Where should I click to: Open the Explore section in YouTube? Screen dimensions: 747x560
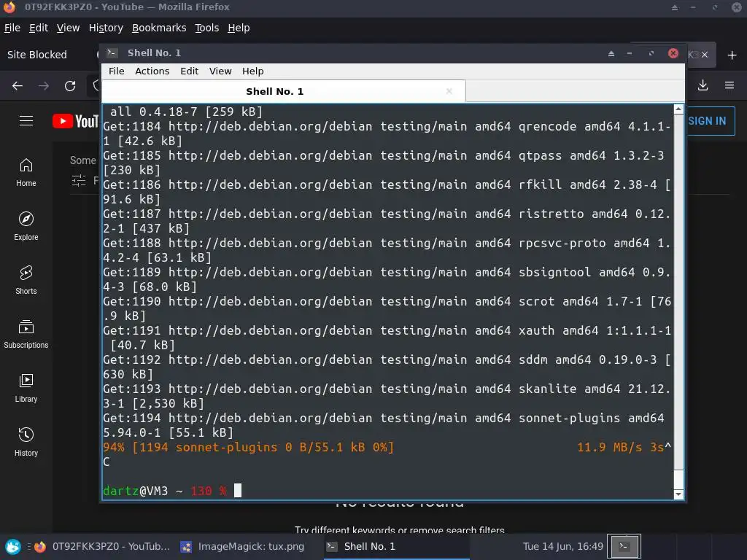pyautogui.click(x=26, y=227)
